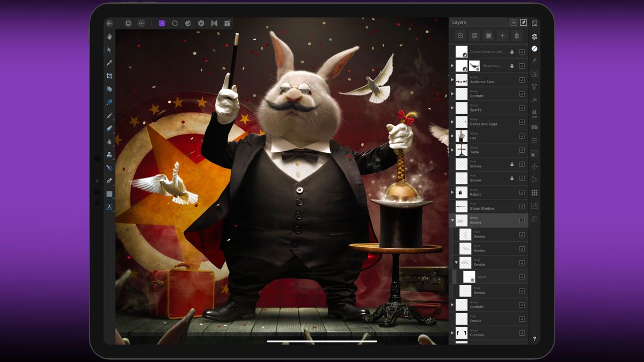The image size is (644, 362).
Task: Switch to the Liquify persona
Action: (188, 23)
